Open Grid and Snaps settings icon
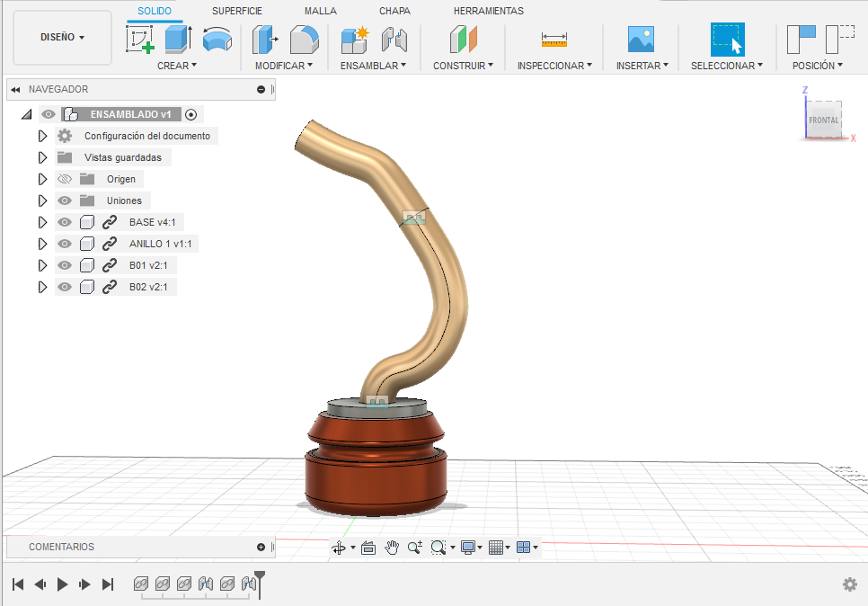 [496, 548]
